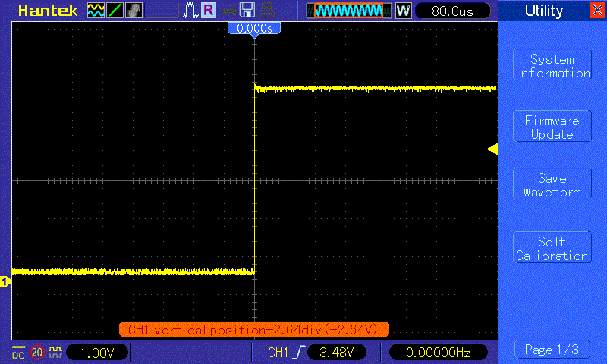Screen dimensions: 607x364
Task: Open the 1.00V vertical scale setting
Action: 98,352
